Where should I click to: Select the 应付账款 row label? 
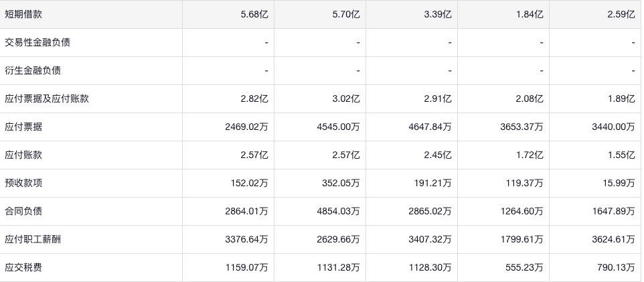23,155
